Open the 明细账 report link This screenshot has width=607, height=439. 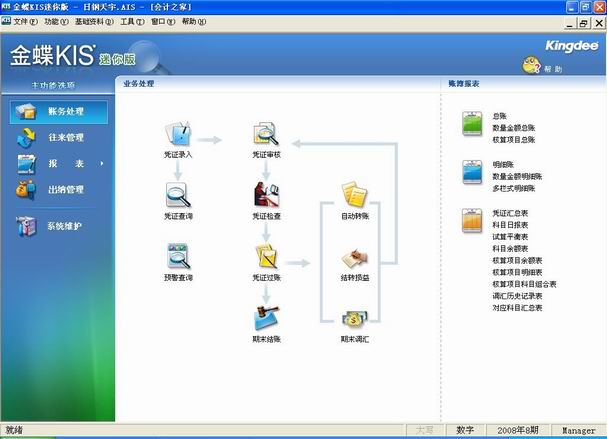point(503,165)
